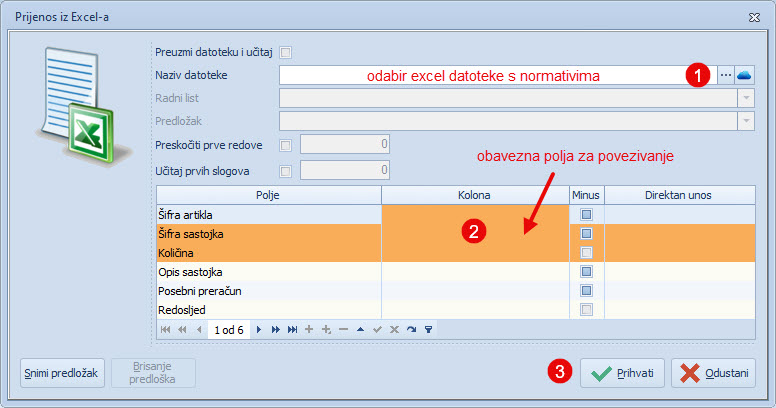The height and width of the screenshot is (408, 776).
Task: Expand the Radni list dropdown
Action: pyautogui.click(x=745, y=98)
